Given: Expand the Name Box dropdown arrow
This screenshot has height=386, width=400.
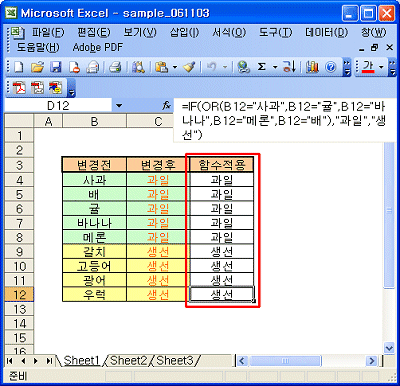Looking at the screenshot, I should click(119, 106).
